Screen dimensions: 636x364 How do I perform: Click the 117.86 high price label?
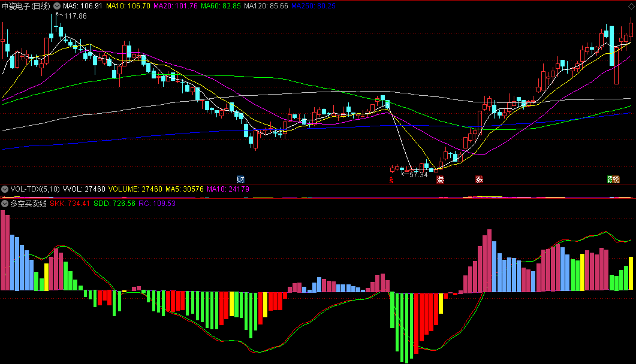[76, 16]
